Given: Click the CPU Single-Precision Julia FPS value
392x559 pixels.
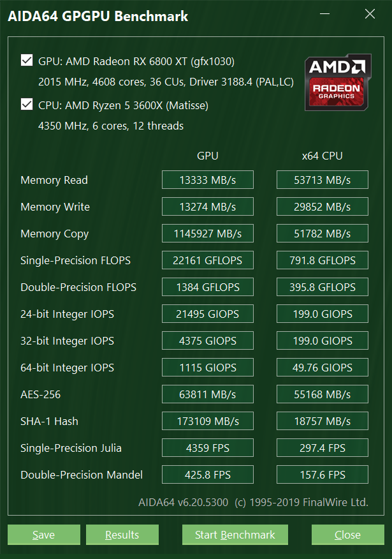Looking at the screenshot, I should click(323, 448).
